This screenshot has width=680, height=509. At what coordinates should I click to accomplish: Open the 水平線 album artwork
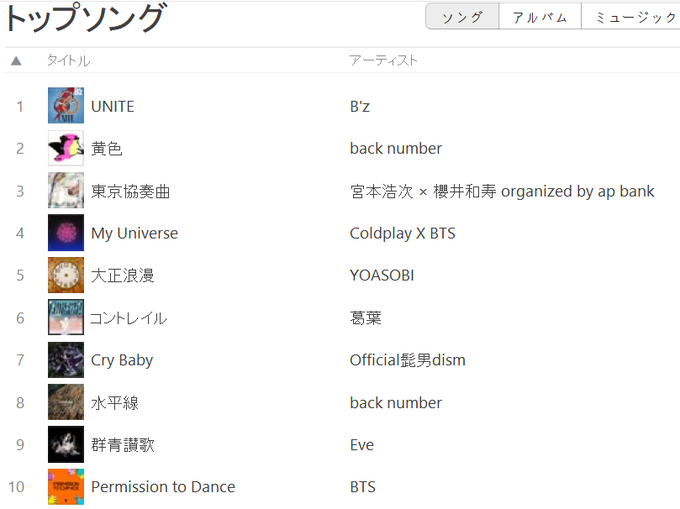pos(66,402)
